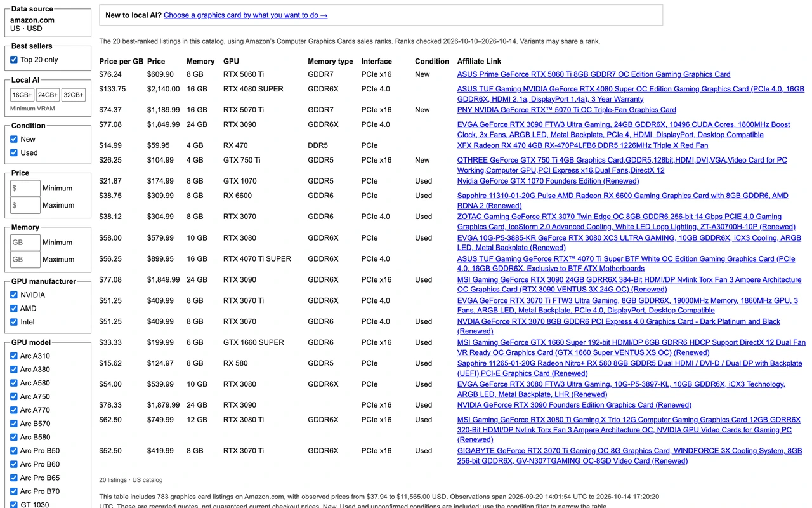Toggle the Arc B580 model checkbox

(14, 437)
